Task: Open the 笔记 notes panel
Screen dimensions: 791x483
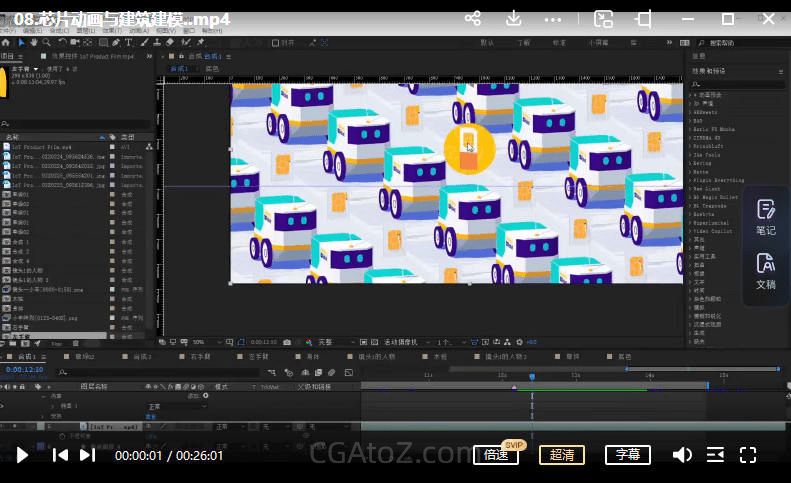Action: tap(765, 217)
